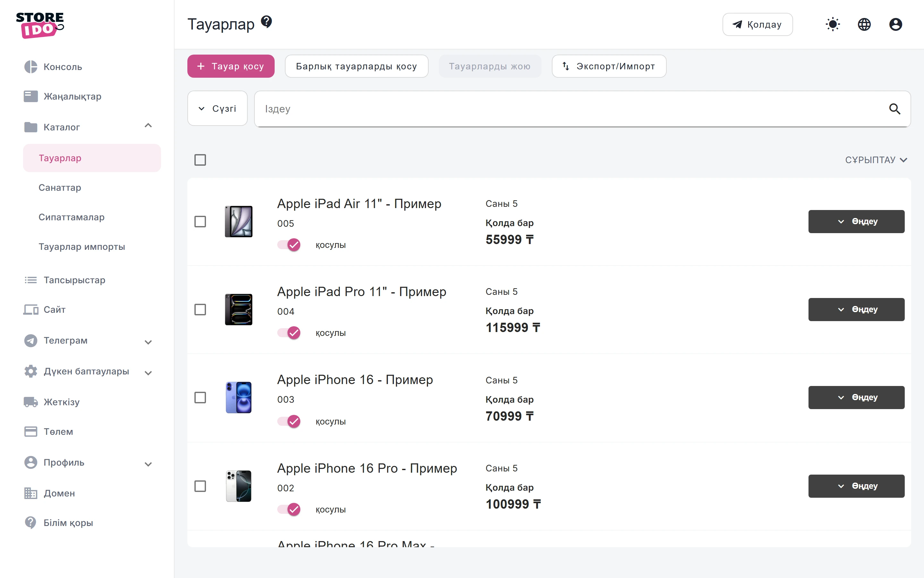This screenshot has width=924, height=578.
Task: Expand the Профиль section chevron
Action: (148, 464)
